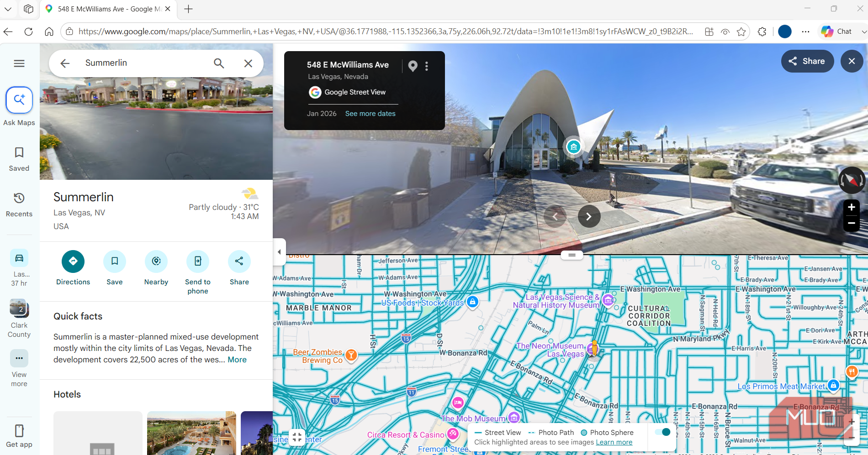Screen dimensions: 868x455
Task: Open browser Extensions icon
Action: point(762,31)
